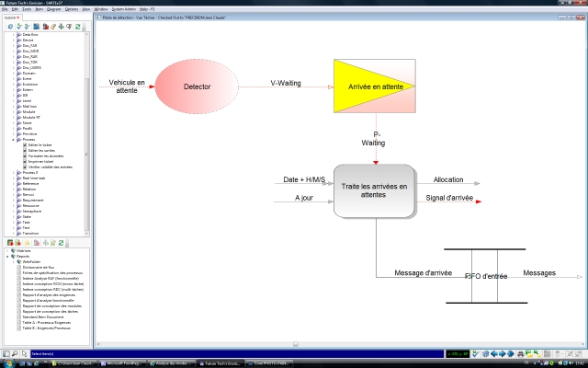This screenshot has height=368, width=588.
Task: Select the Event tree item
Action: point(27,79)
